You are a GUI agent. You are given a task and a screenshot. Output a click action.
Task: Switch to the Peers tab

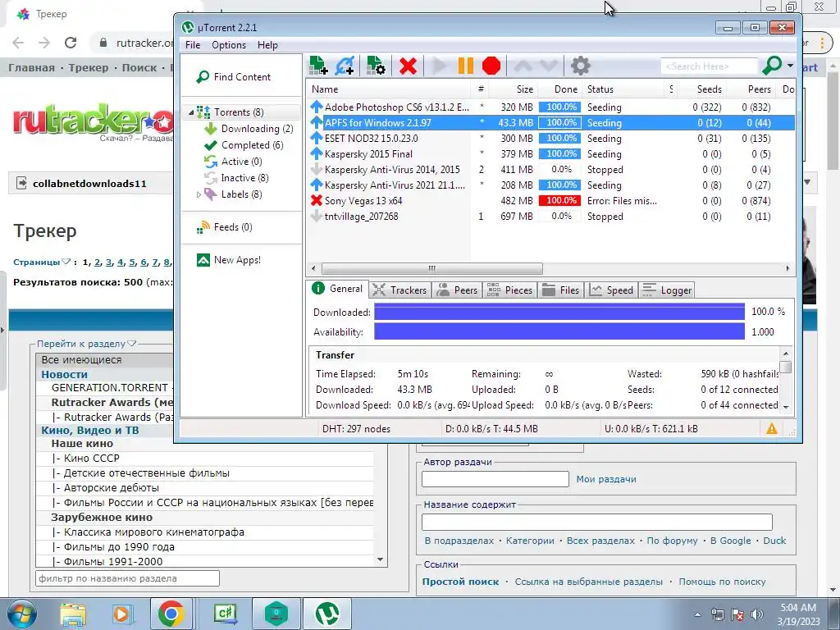coord(457,290)
